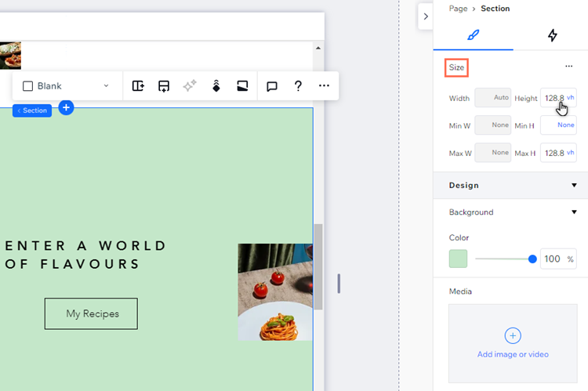
Task: Click the layers arrange icon in toolbar
Action: coord(216,86)
